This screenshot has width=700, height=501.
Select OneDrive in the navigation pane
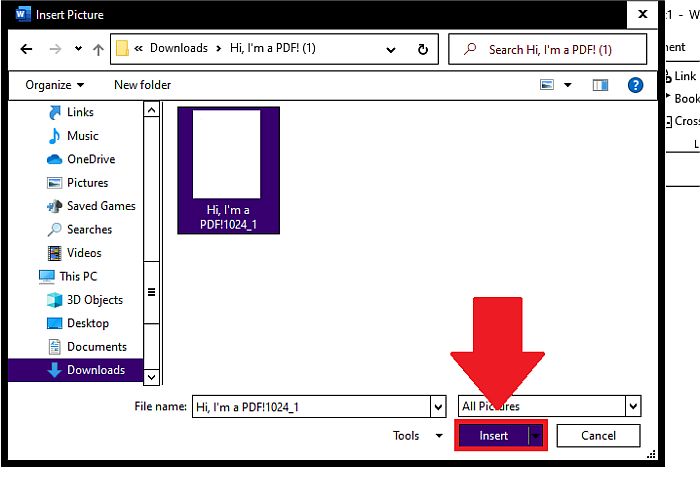coord(81,159)
